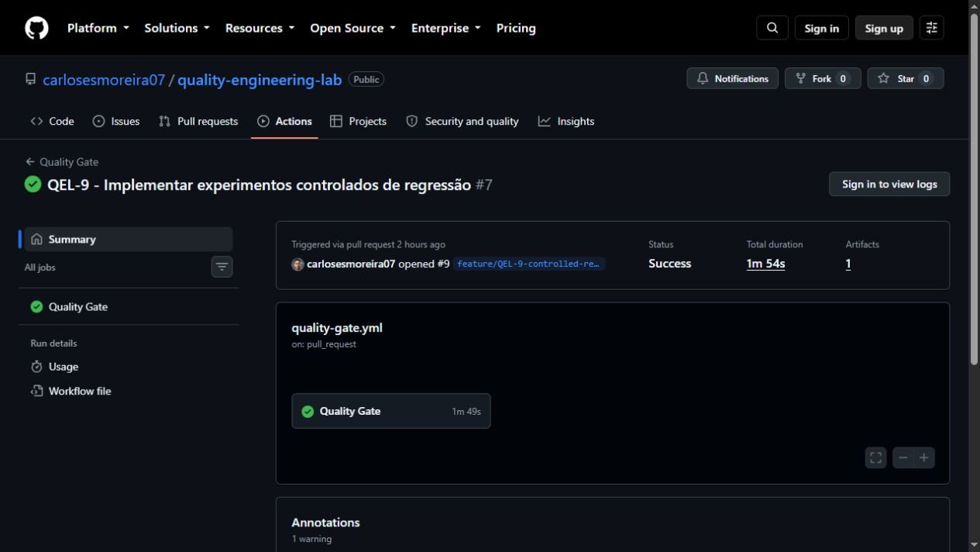Open Usage under Run details

coord(129,367)
